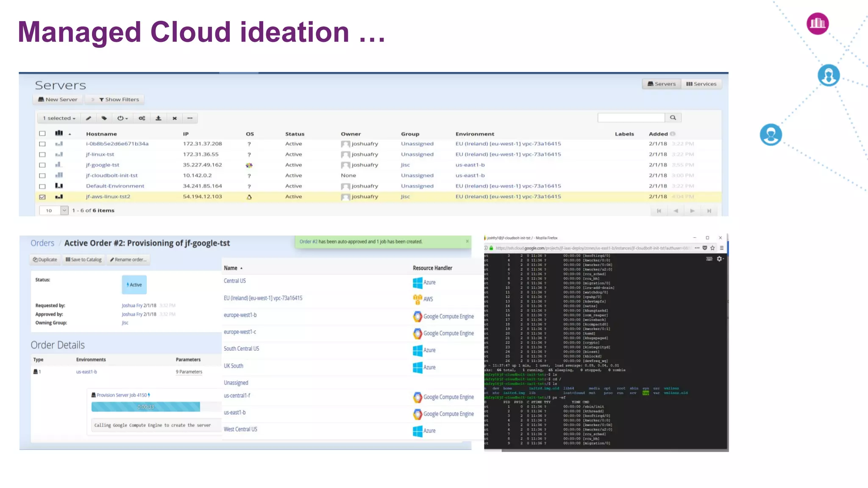Screen dimensions: 868x488
Task: Uncheck the jf-aws-linux-tst2 row checkbox
Action: (42, 197)
